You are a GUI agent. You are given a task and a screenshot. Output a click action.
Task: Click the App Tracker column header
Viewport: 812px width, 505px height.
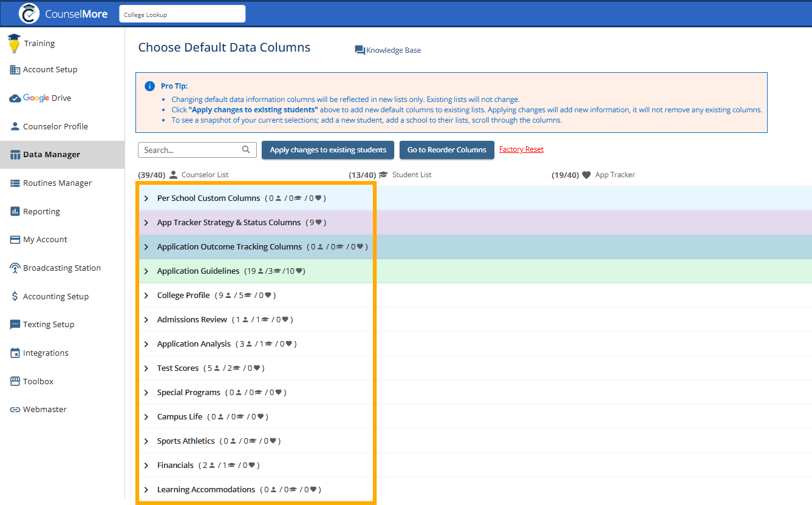(x=615, y=175)
